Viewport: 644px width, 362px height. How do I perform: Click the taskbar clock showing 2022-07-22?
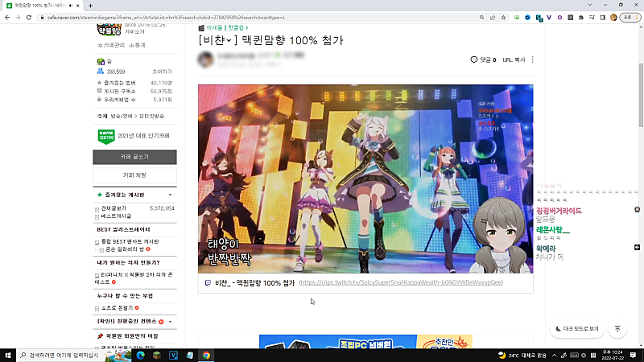[613, 355]
